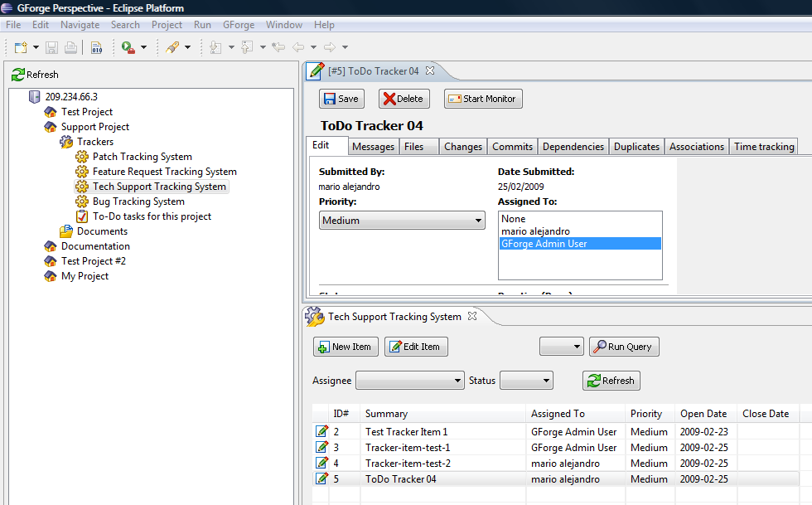The height and width of the screenshot is (505, 812).
Task: Select Test Project #2 in the tree
Action: pos(93,261)
